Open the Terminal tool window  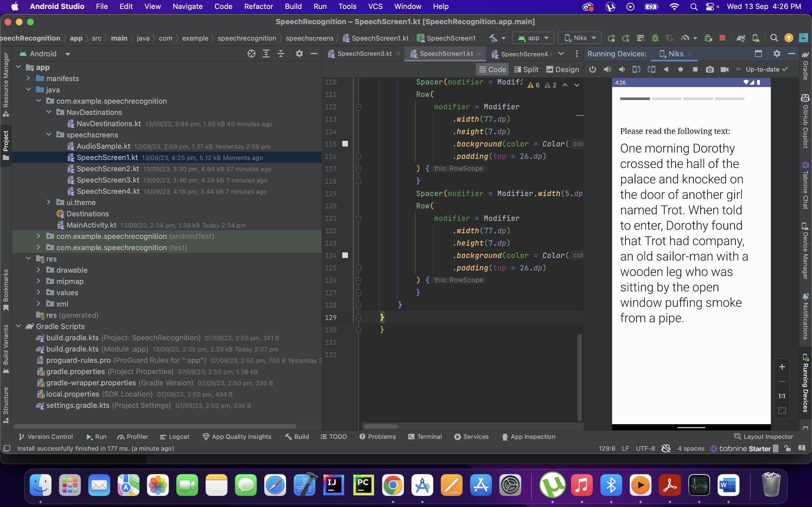tap(425, 437)
